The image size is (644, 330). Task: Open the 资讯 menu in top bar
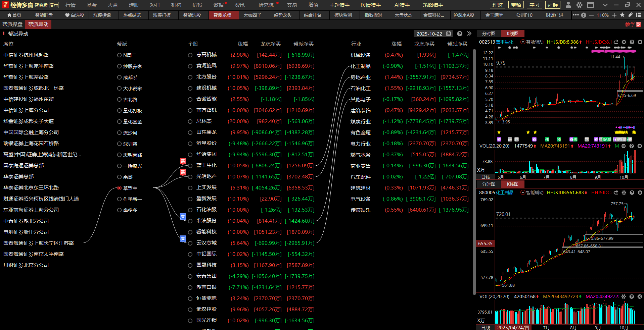(239, 5)
